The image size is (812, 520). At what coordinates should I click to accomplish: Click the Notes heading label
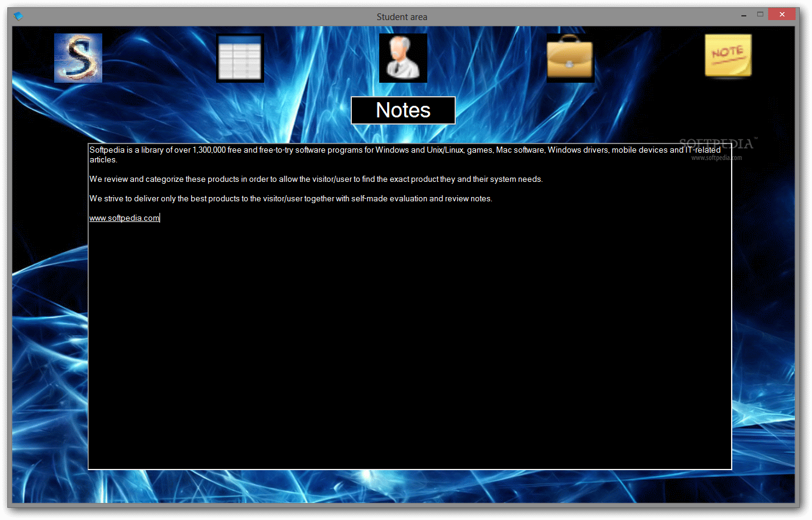[x=403, y=110]
